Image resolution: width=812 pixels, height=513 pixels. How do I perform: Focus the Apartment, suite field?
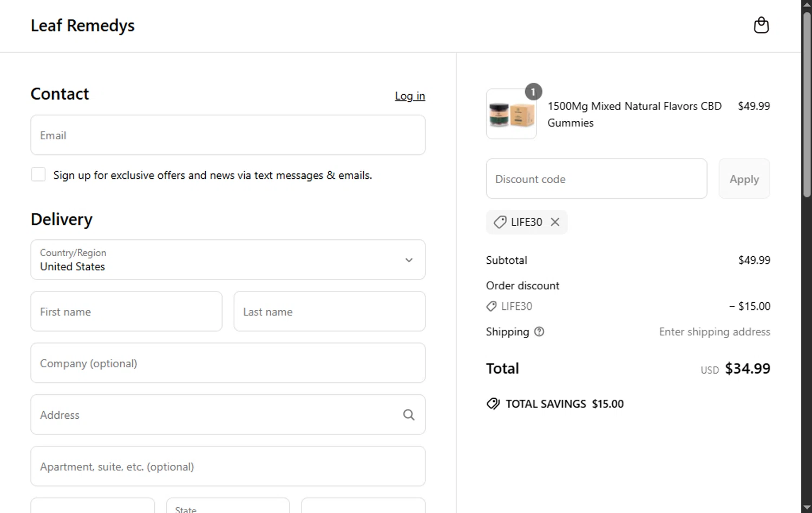coord(228,466)
